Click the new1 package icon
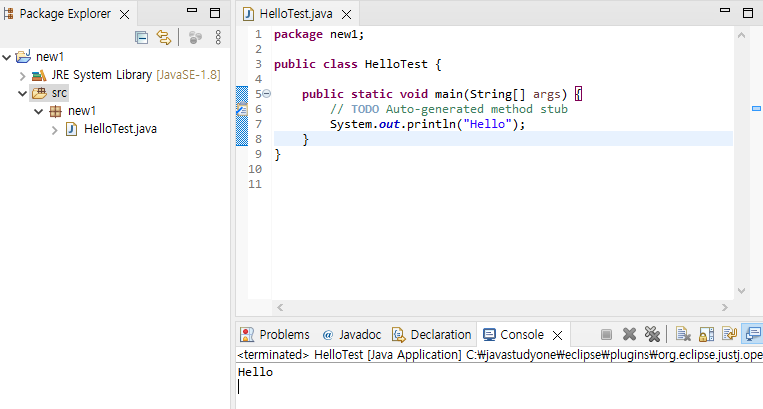 55,111
